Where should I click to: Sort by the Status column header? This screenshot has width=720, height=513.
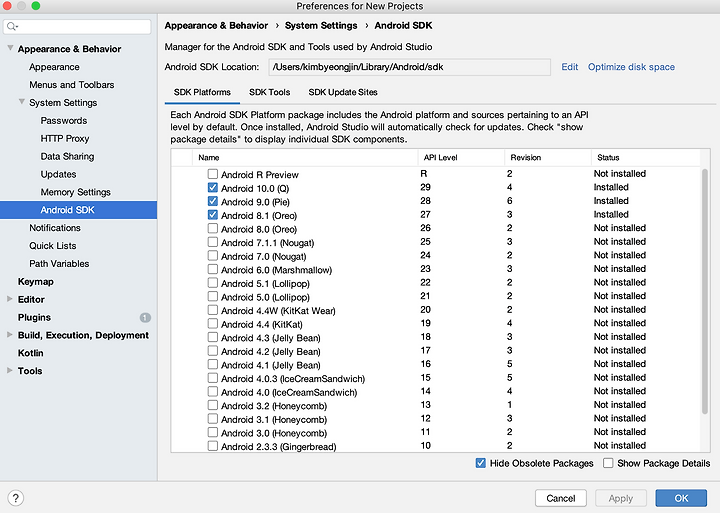click(x=646, y=158)
